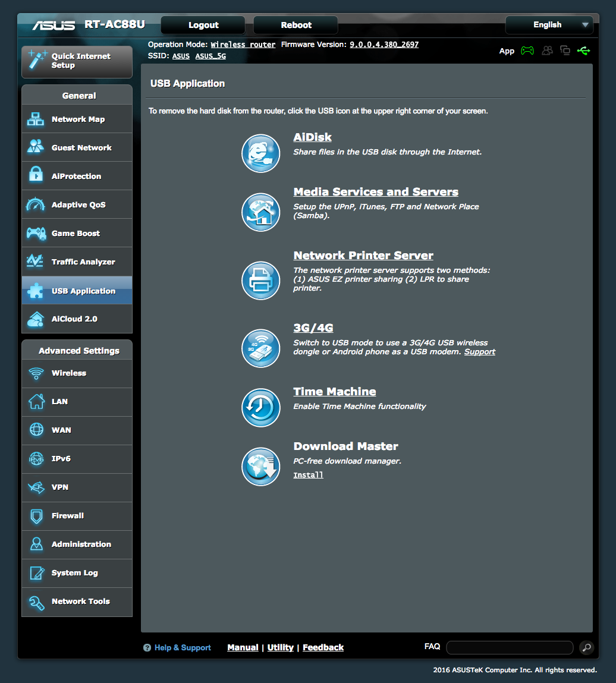Click the Time Machine clock icon
The width and height of the screenshot is (616, 683).
(260, 408)
